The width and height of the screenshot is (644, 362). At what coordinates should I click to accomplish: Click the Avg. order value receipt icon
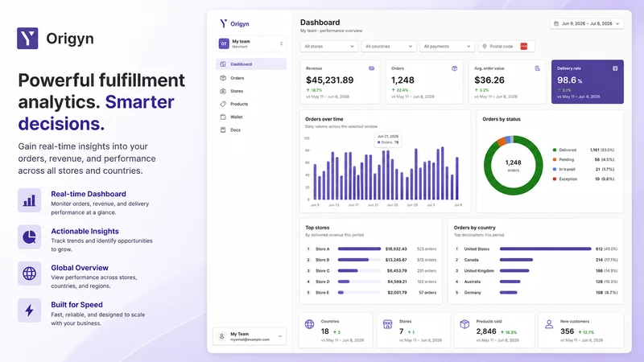pyautogui.click(x=537, y=68)
